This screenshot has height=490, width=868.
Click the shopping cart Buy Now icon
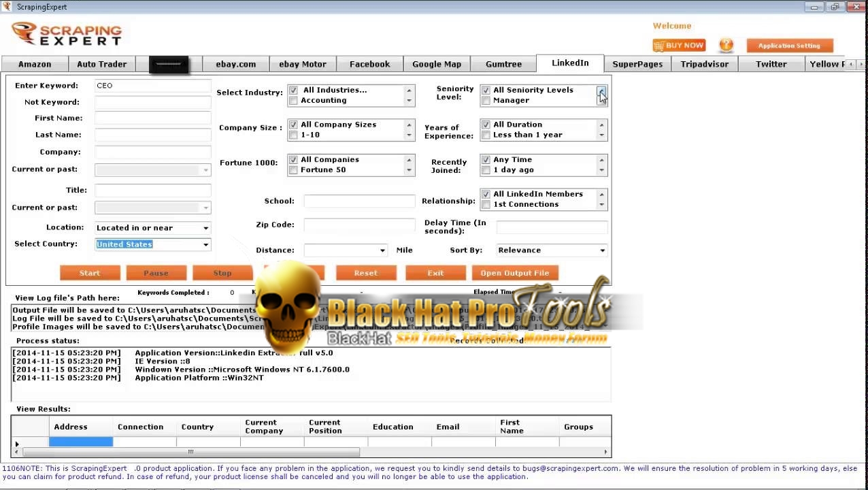pos(658,46)
